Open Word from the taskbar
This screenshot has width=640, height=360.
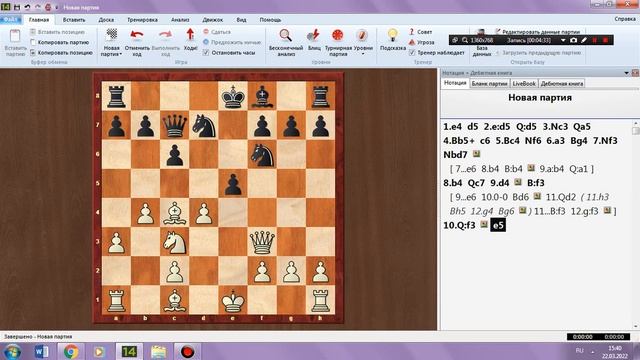[x=41, y=351]
